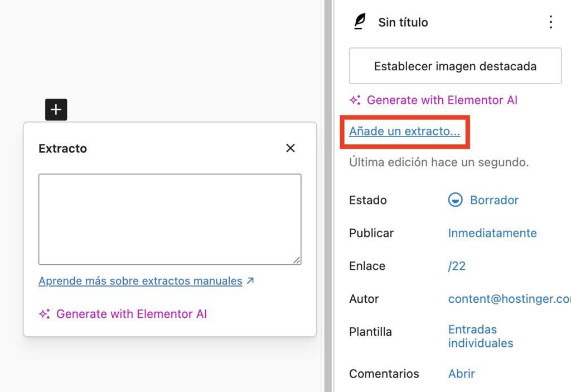
Task: Open the three-dot options menu
Action: point(550,22)
